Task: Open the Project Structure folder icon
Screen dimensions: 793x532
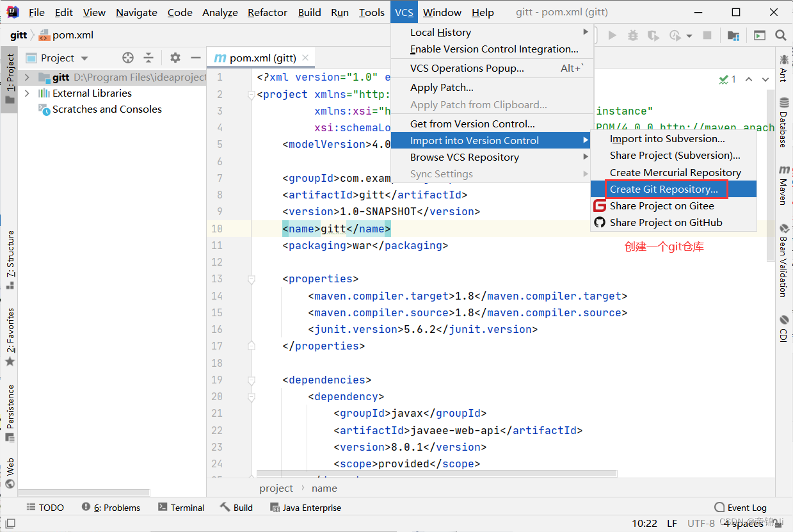Action: (733, 36)
